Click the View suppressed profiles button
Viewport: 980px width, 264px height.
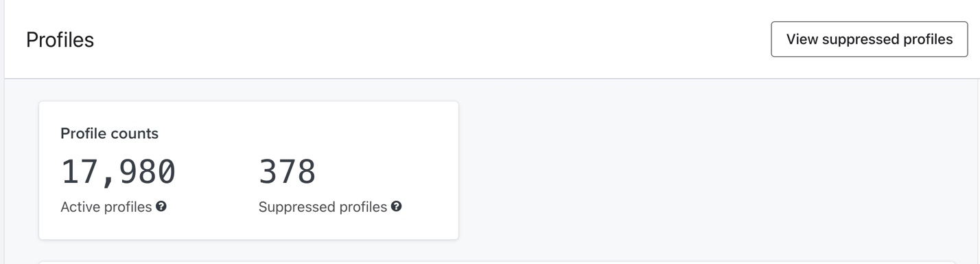pos(869,39)
